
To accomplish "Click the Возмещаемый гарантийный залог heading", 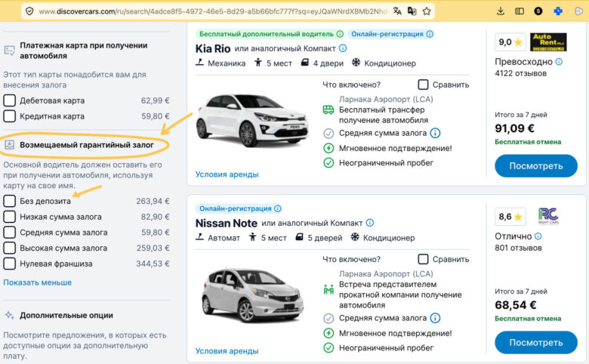I will [x=87, y=145].
